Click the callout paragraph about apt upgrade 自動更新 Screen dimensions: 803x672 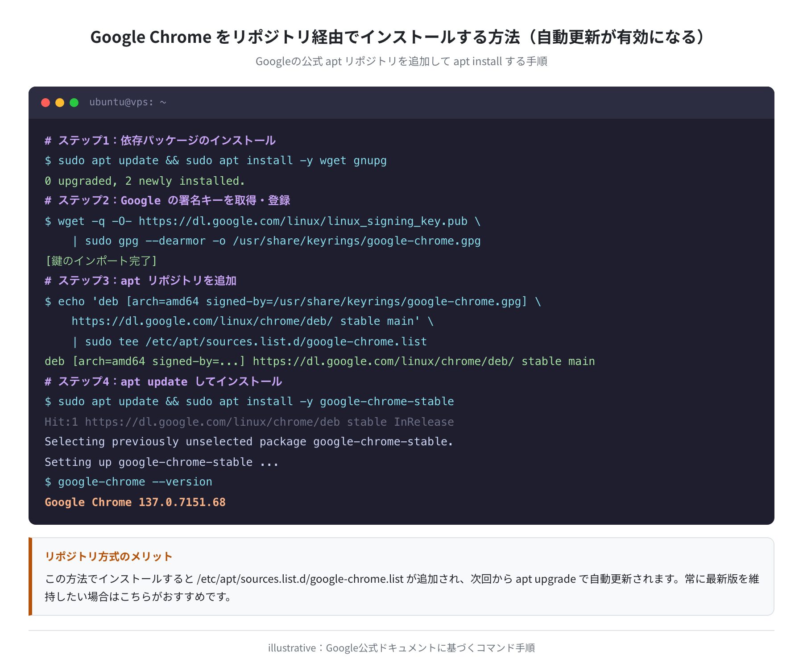(401, 588)
